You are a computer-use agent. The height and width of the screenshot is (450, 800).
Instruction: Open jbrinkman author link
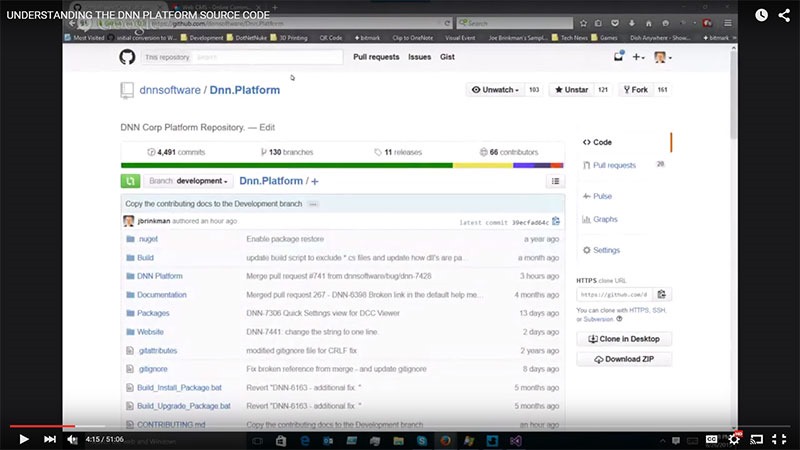(154, 221)
